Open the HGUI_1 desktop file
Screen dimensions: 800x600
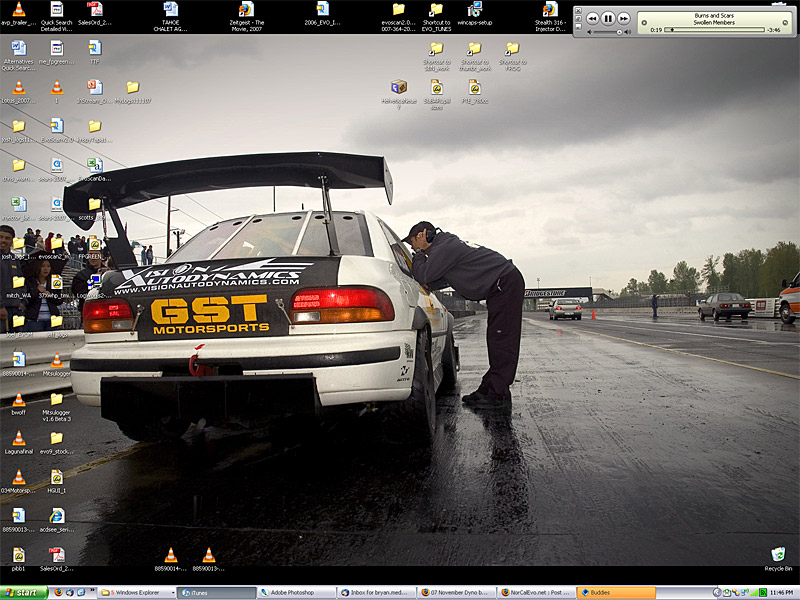click(x=57, y=482)
